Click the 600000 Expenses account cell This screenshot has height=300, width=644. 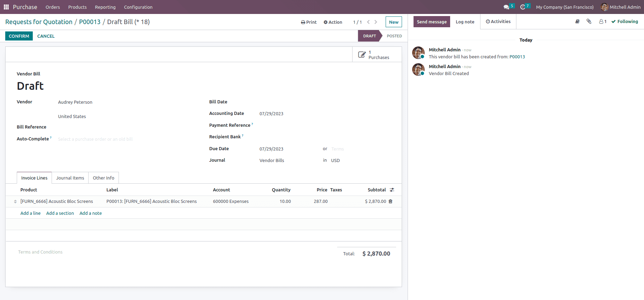tap(231, 202)
